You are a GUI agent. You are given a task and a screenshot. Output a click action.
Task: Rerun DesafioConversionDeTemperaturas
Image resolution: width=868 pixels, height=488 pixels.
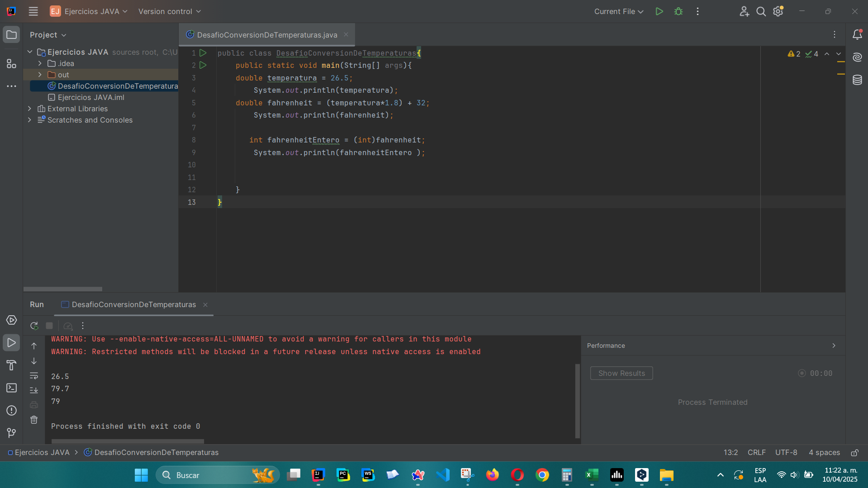tap(34, 326)
